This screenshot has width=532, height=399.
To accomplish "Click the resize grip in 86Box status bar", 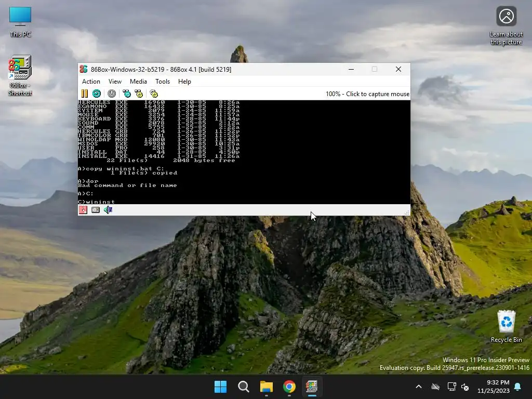I will [x=407, y=212].
